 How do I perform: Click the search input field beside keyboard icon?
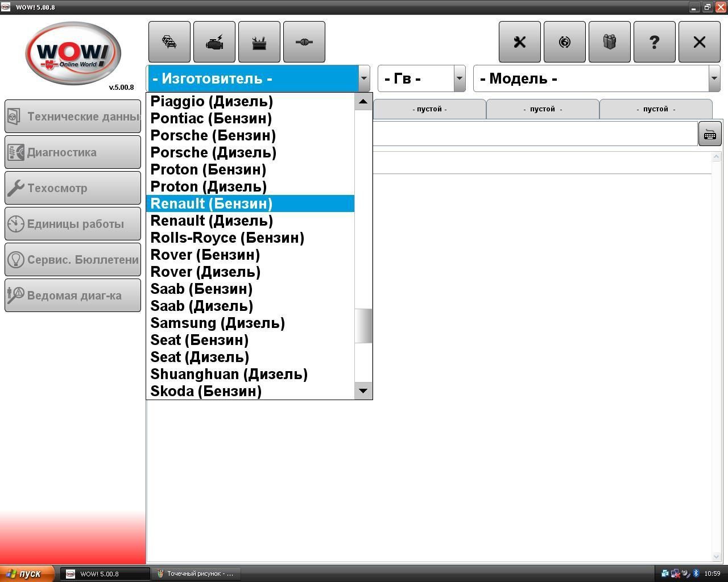click(x=535, y=134)
